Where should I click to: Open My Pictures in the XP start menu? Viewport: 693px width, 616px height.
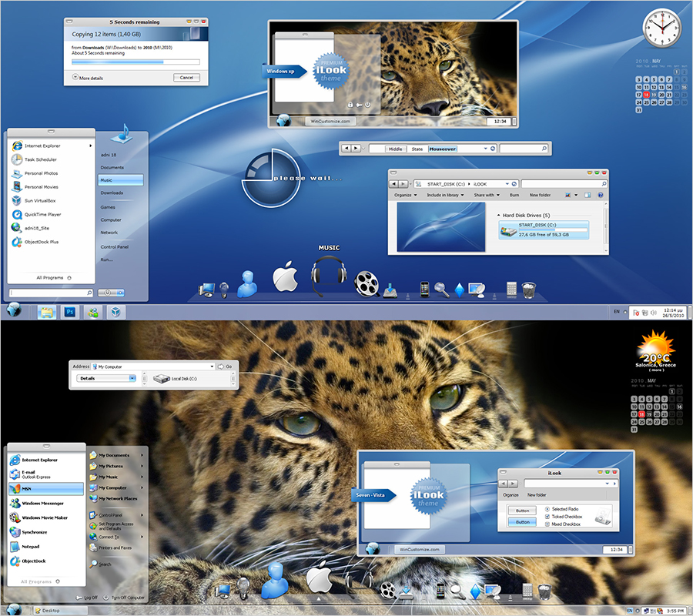click(115, 466)
